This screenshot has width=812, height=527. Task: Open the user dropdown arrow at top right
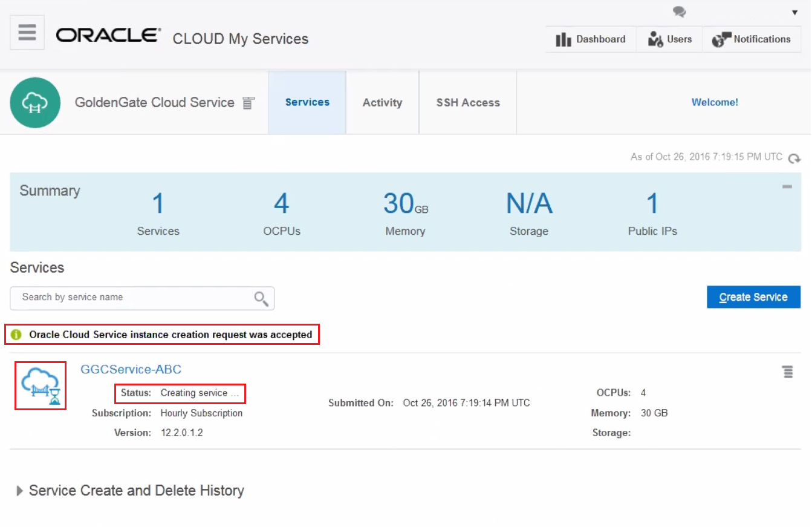coord(794,13)
